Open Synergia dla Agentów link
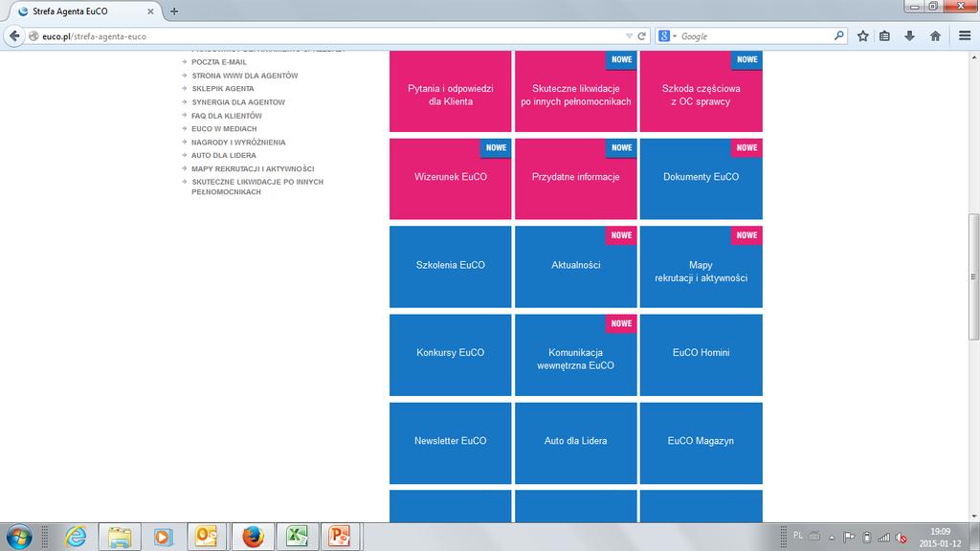The width and height of the screenshot is (980, 551). 238,101
